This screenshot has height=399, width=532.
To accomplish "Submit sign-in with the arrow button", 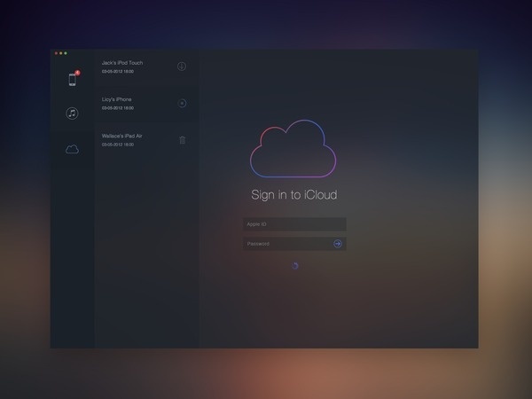I will click(x=338, y=244).
